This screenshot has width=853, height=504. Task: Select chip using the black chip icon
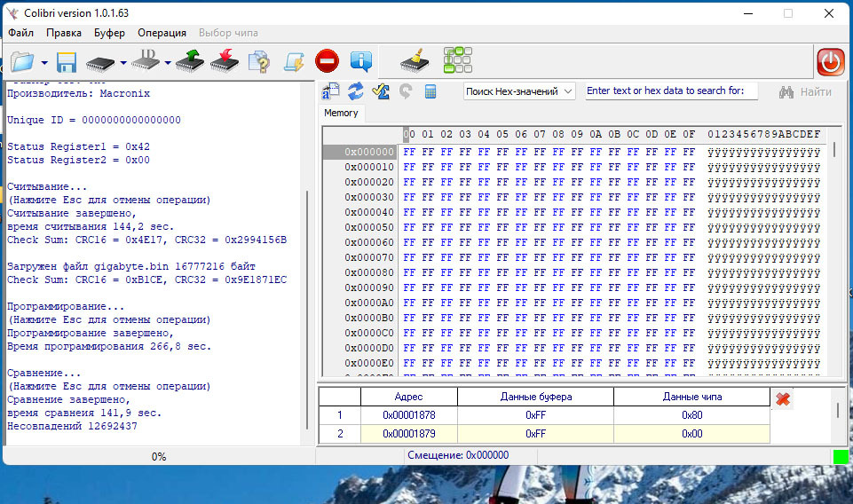pos(100,63)
